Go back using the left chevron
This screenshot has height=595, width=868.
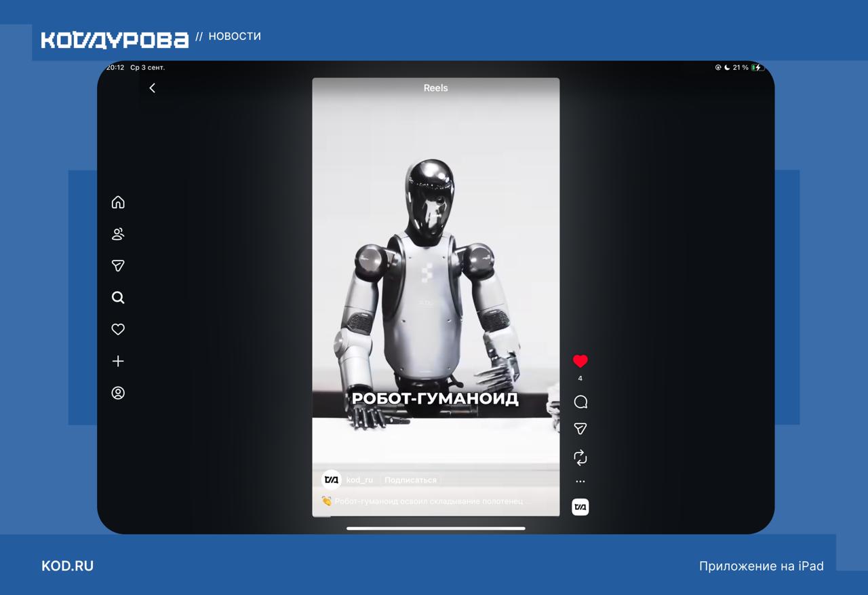point(153,88)
